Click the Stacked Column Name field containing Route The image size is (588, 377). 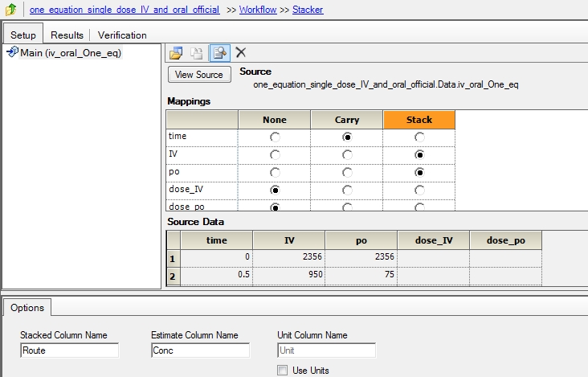69,350
